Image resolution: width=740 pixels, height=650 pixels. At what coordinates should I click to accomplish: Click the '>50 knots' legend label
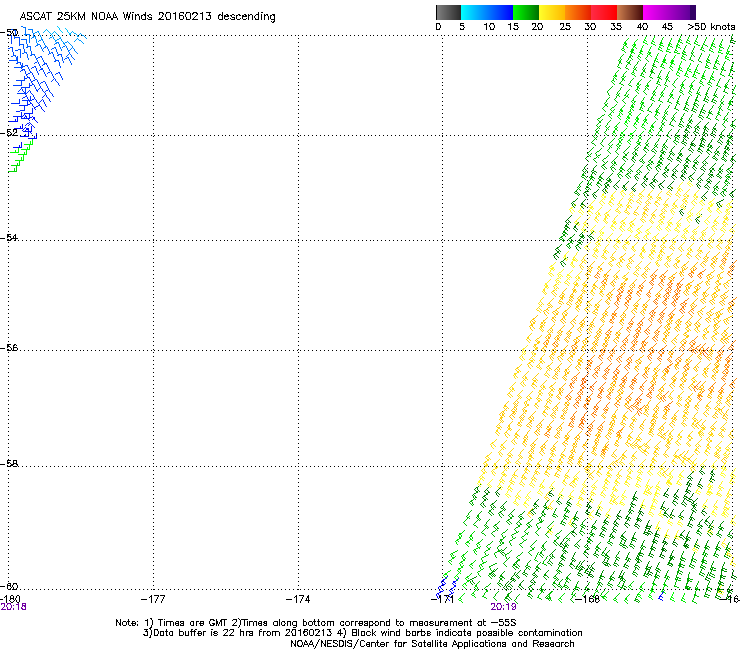[x=711, y=27]
